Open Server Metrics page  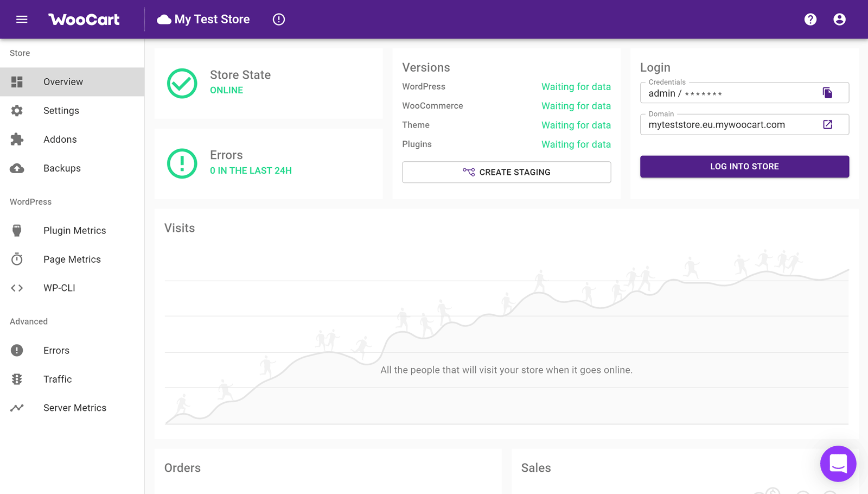pyautogui.click(x=72, y=408)
